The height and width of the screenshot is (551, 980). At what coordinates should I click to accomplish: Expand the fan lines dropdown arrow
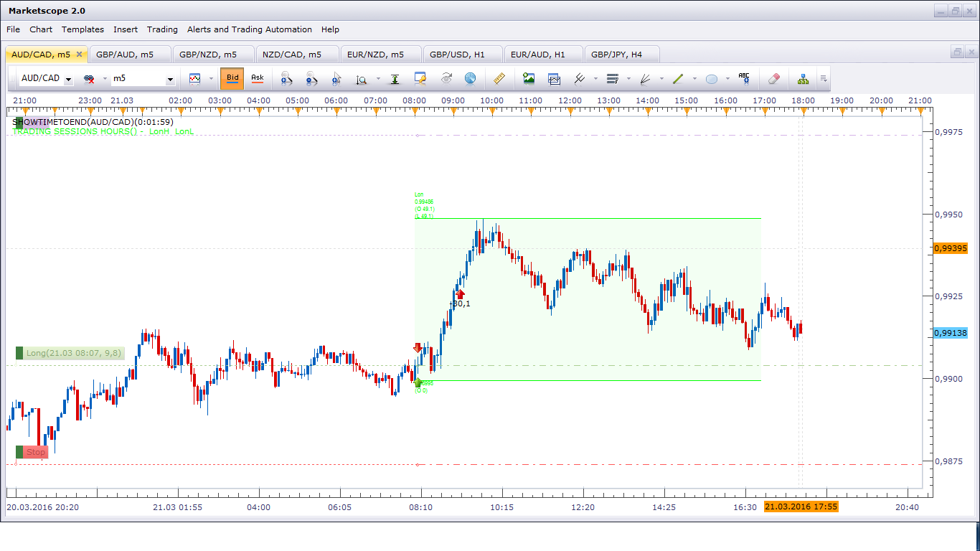point(661,79)
